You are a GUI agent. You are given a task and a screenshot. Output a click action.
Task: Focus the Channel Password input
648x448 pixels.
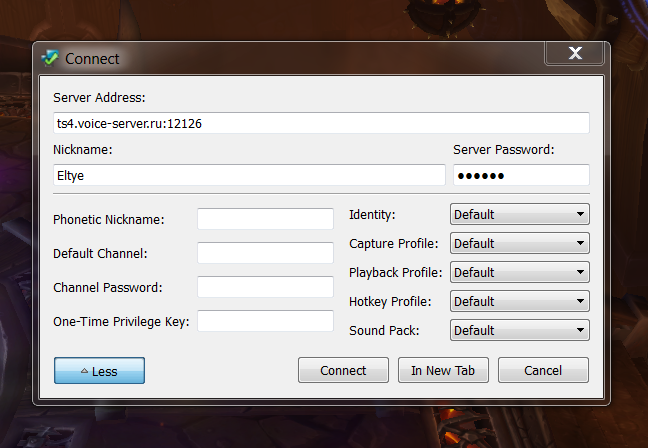(265, 287)
